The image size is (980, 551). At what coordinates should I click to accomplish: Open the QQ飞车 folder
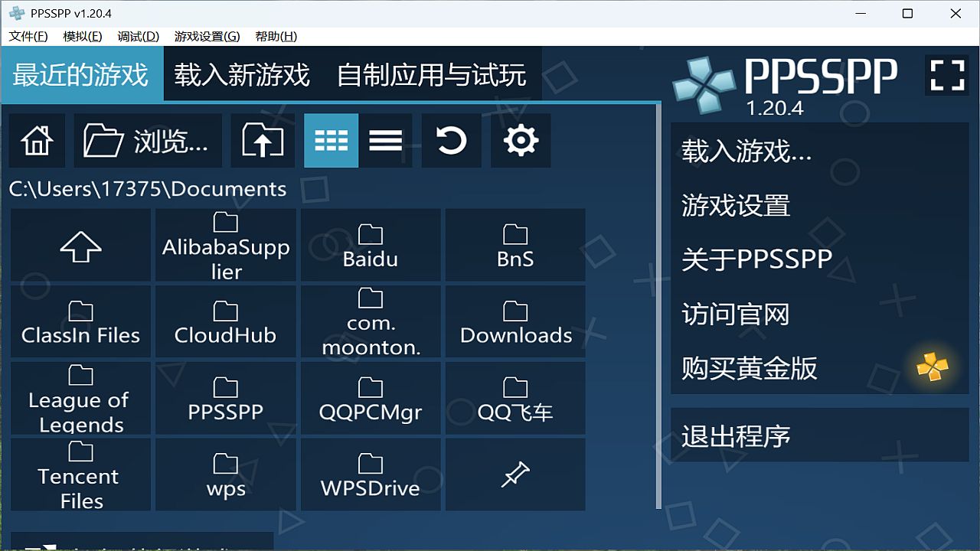515,398
